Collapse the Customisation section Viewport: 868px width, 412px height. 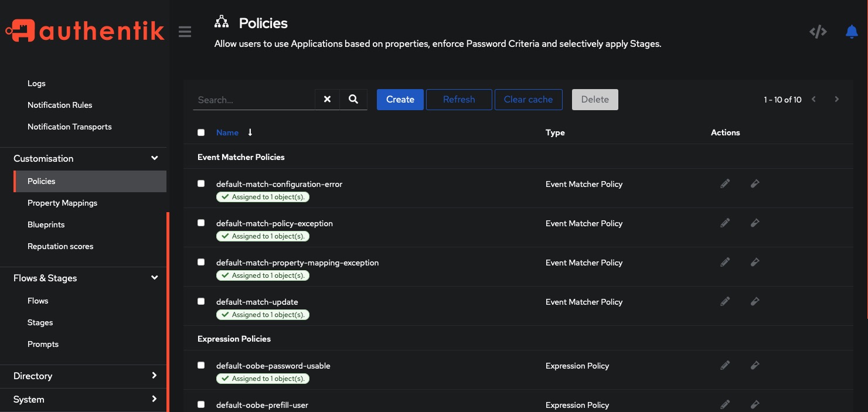pyautogui.click(x=154, y=158)
